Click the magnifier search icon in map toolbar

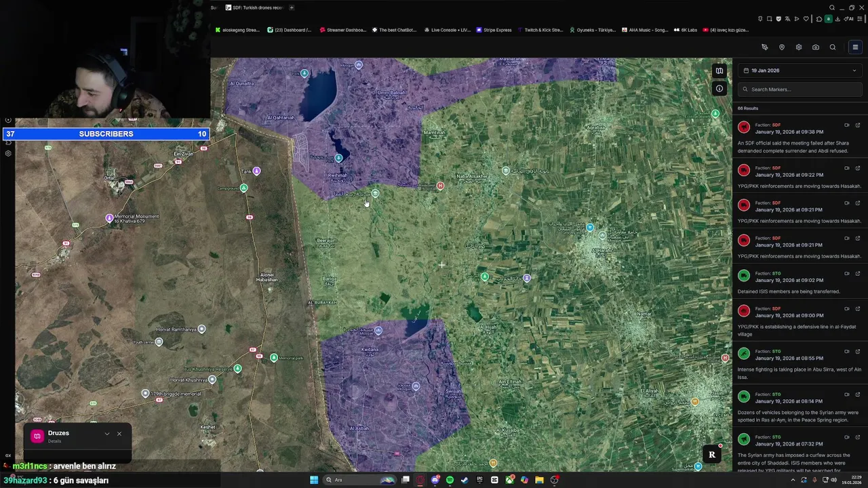pyautogui.click(x=832, y=47)
